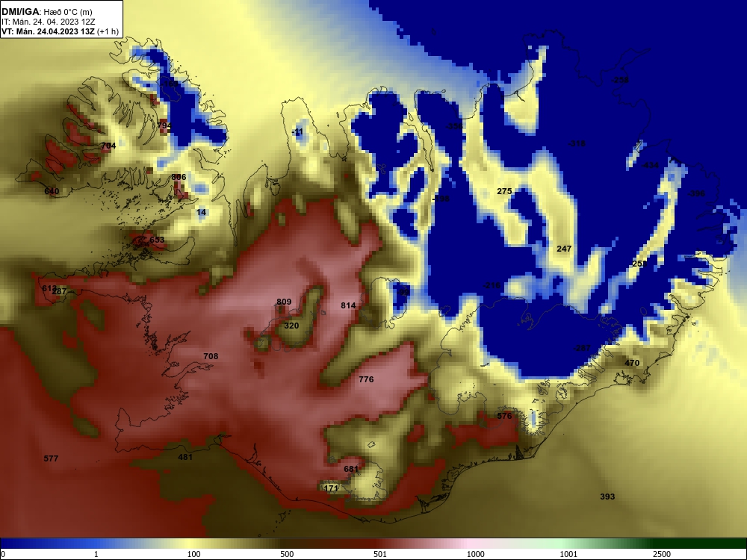Click the legend tick labeled 1
This screenshot has height=560, width=747.
[x=96, y=554]
